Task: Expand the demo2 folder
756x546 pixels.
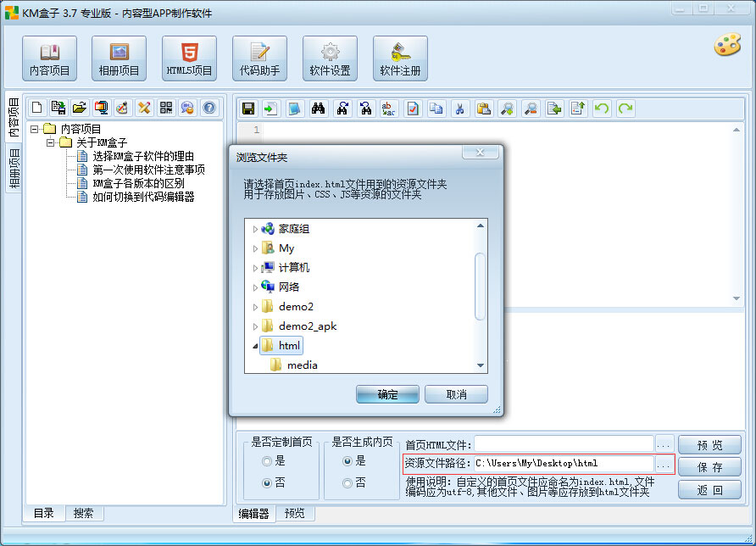Action: click(x=255, y=307)
